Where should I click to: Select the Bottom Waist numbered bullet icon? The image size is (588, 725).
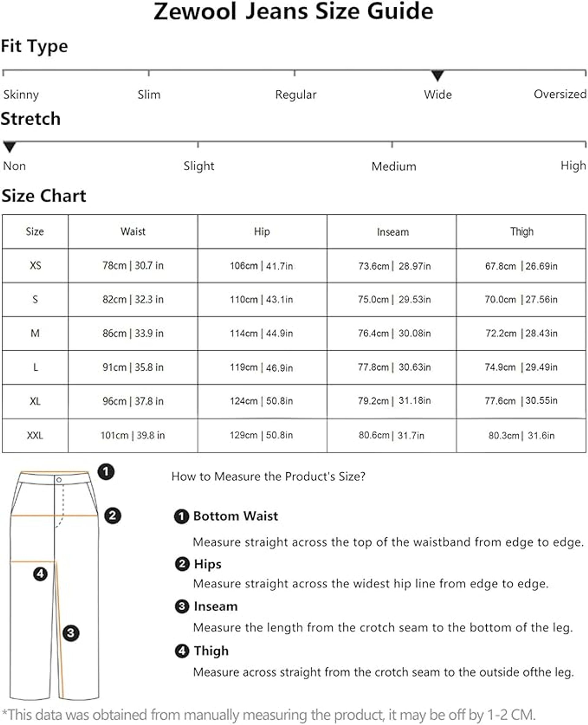(182, 517)
